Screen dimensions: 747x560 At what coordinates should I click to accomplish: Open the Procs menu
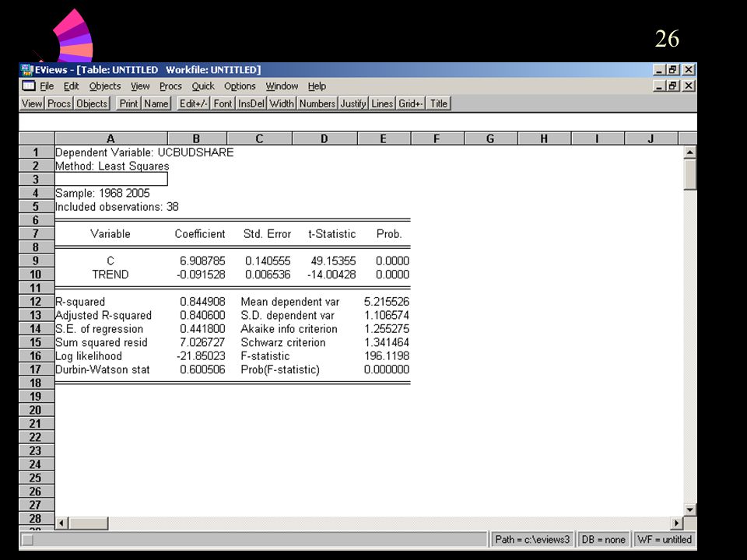(x=170, y=86)
